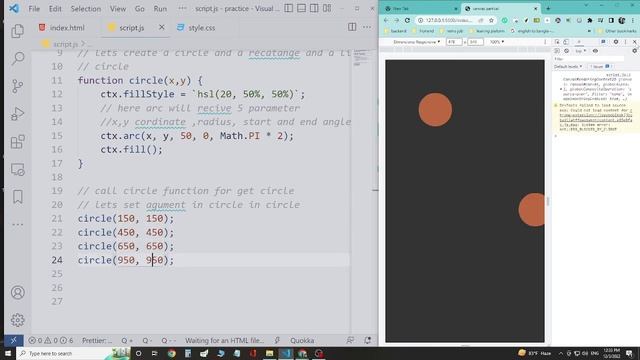The height and width of the screenshot is (360, 640).
Task: Open the Go menu
Action: point(140,9)
